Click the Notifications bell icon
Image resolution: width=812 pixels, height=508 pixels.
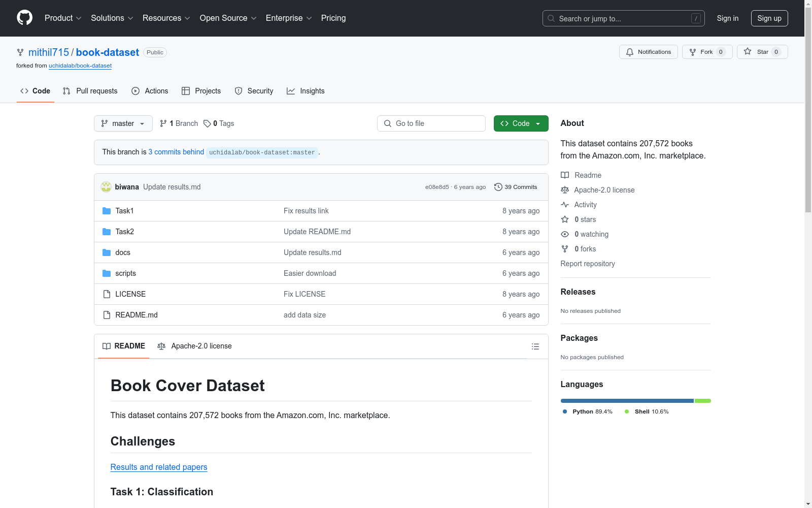tap(630, 52)
